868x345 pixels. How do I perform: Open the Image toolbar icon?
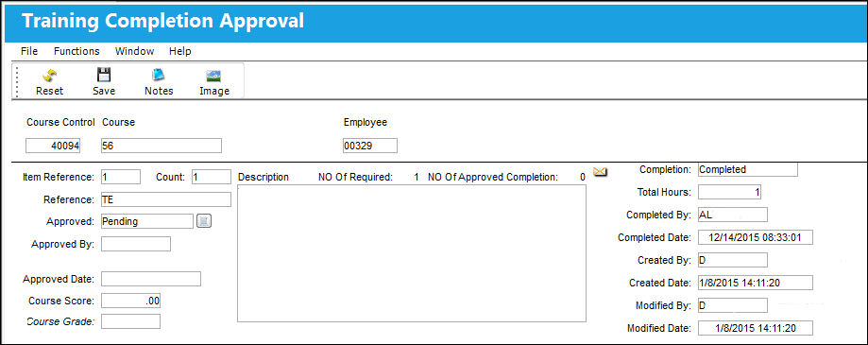coord(213,76)
